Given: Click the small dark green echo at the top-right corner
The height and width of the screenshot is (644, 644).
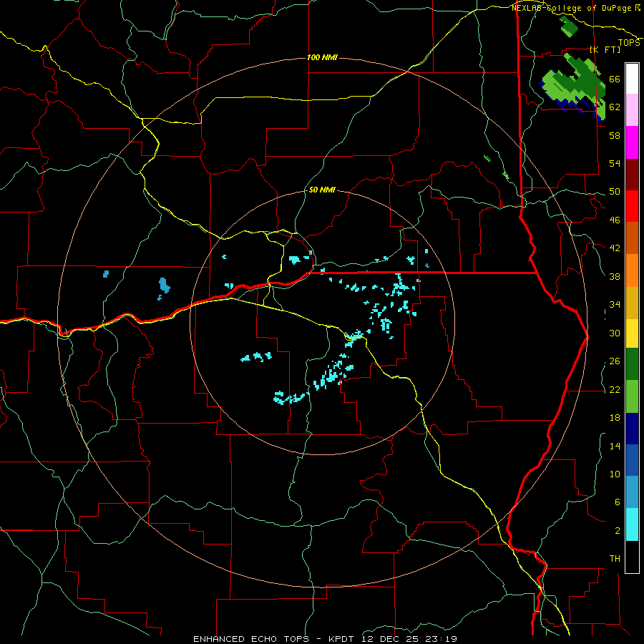Looking at the screenshot, I should tap(570, 26).
